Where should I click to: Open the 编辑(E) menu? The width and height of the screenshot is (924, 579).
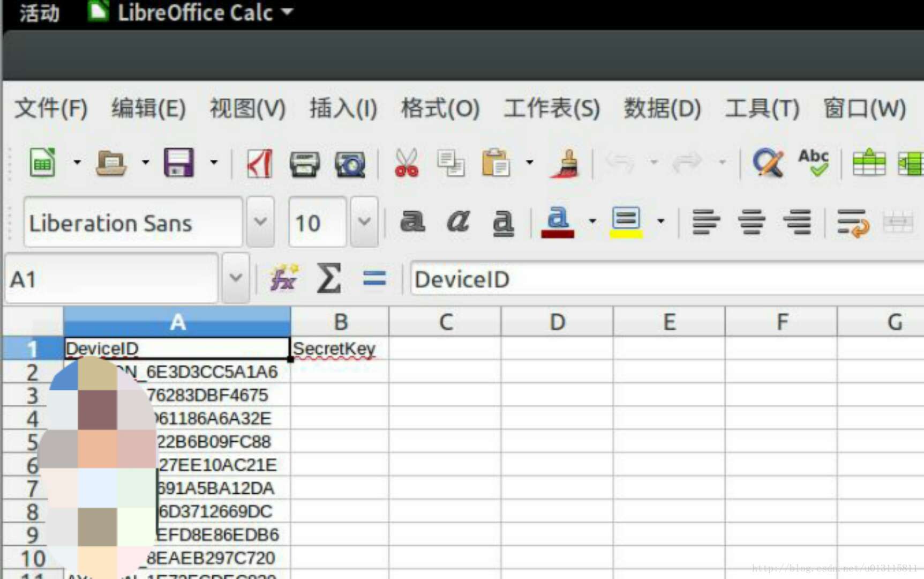pyautogui.click(x=149, y=109)
